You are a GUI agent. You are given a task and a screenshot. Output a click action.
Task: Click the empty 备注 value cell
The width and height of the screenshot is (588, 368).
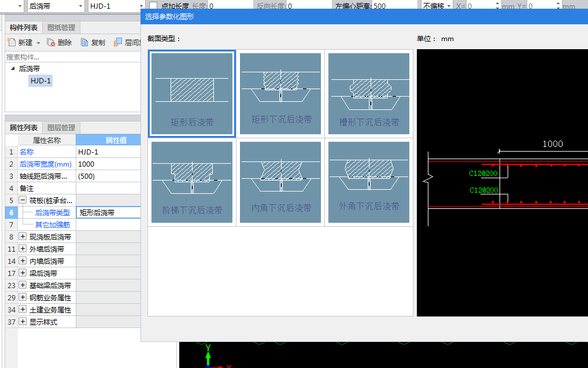coord(108,188)
